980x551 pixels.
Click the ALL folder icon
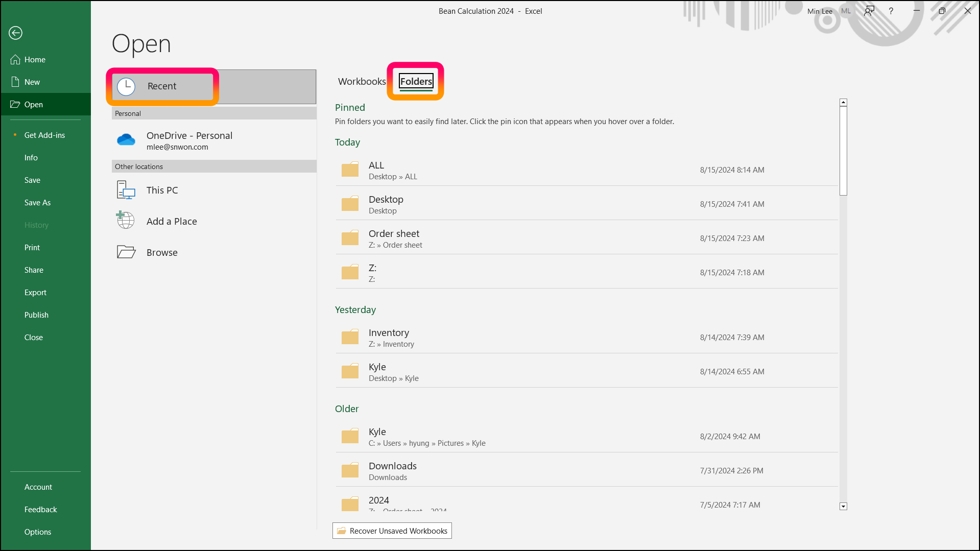coord(350,170)
